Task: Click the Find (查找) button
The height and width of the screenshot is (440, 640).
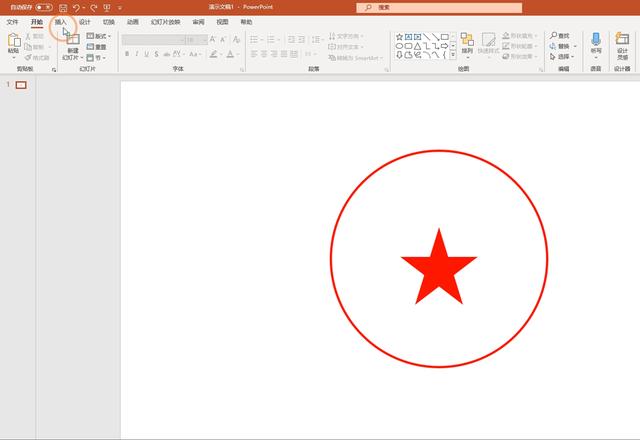Action: pos(560,36)
